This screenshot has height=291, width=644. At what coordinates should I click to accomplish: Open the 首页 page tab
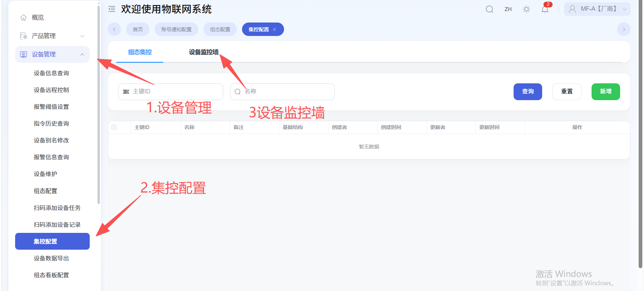[138, 29]
